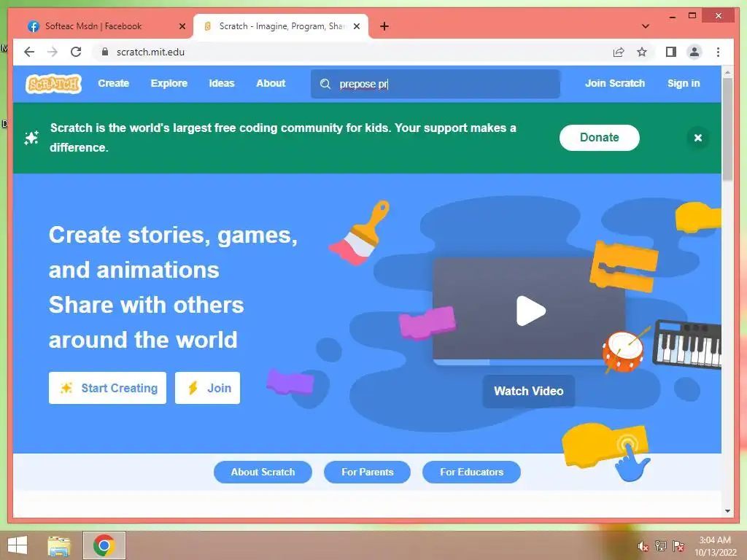Open the Action Center flag icon
Viewport: 747px width, 560px height.
click(678, 545)
